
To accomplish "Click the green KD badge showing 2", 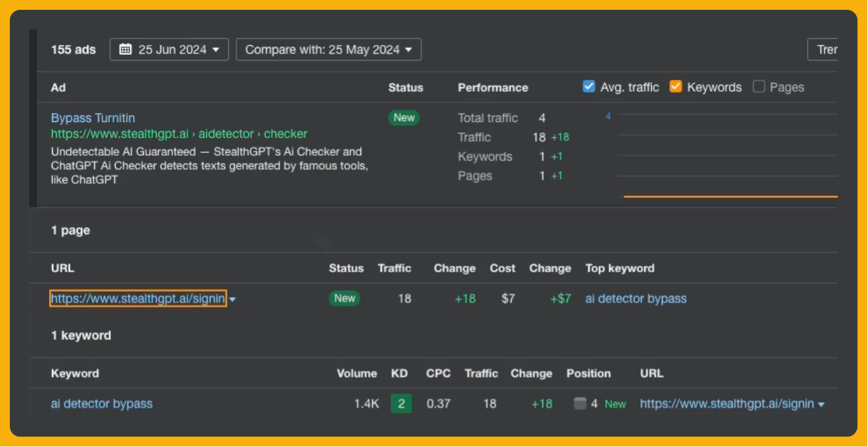I will tap(401, 403).
